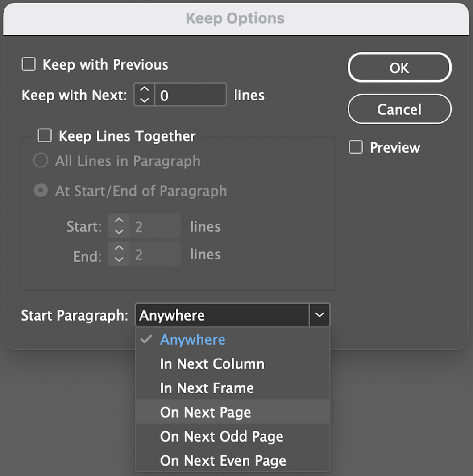Choose At Start/End of Paragraph radio option

pyautogui.click(x=41, y=191)
